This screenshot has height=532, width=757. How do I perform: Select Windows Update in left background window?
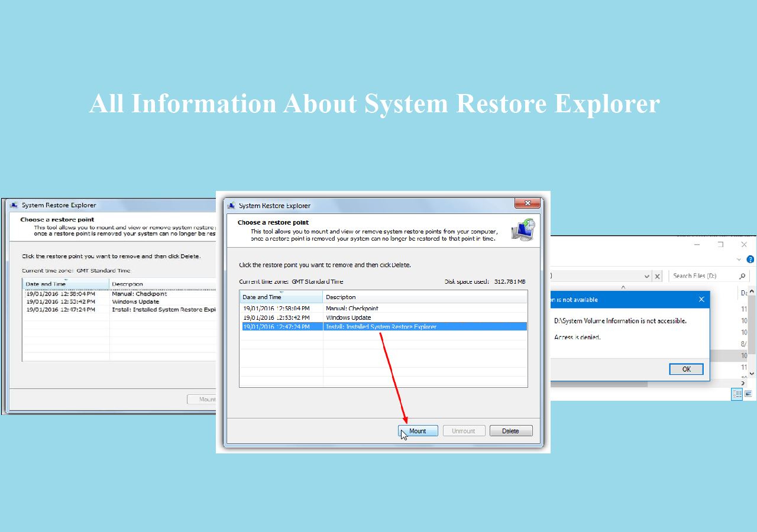coord(135,301)
